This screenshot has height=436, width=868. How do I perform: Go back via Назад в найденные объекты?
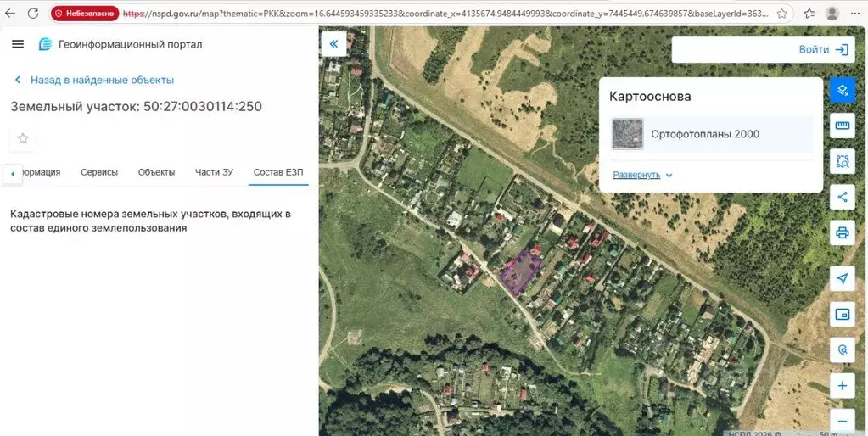pos(102,80)
